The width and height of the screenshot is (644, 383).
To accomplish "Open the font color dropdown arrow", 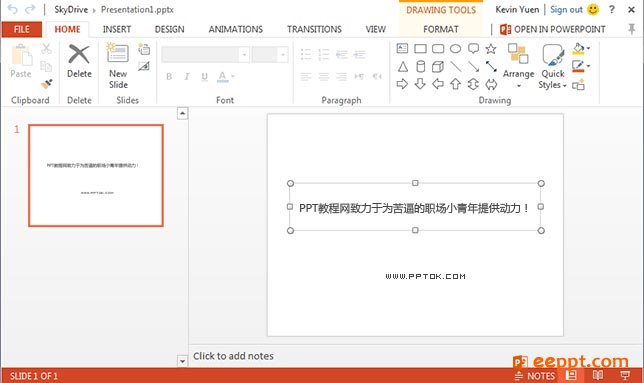I will pos(233,76).
